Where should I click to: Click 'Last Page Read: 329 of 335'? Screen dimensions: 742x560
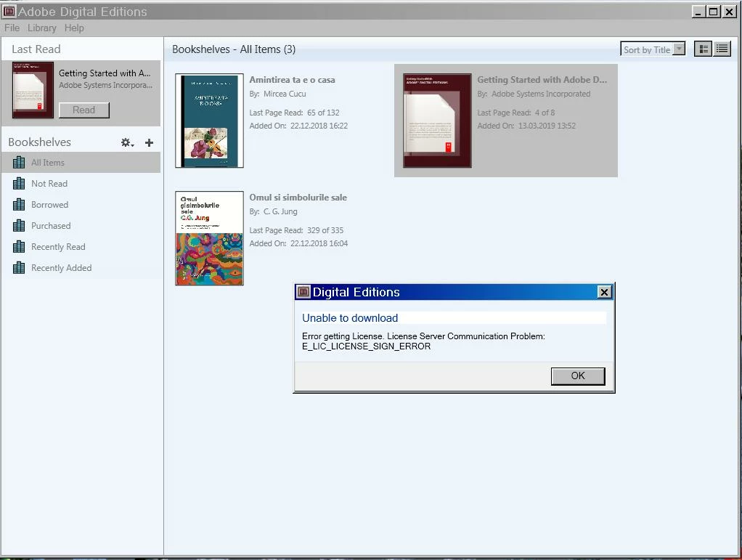coord(296,230)
